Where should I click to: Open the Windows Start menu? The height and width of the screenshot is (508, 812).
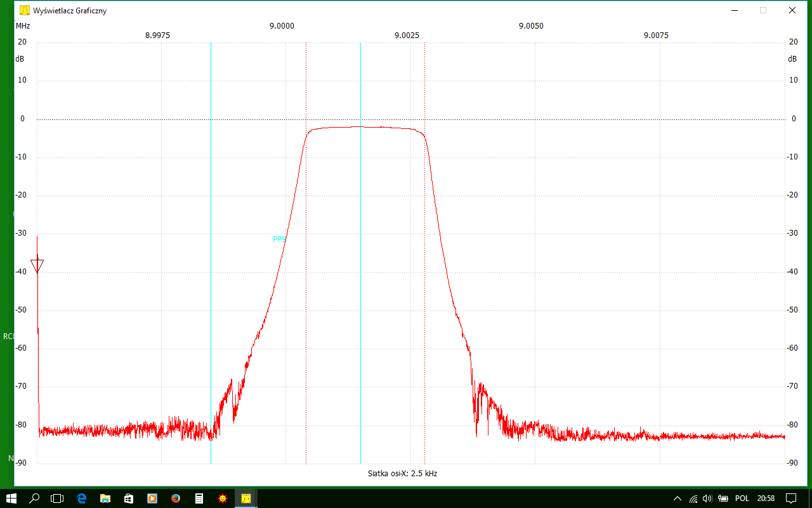(x=11, y=498)
